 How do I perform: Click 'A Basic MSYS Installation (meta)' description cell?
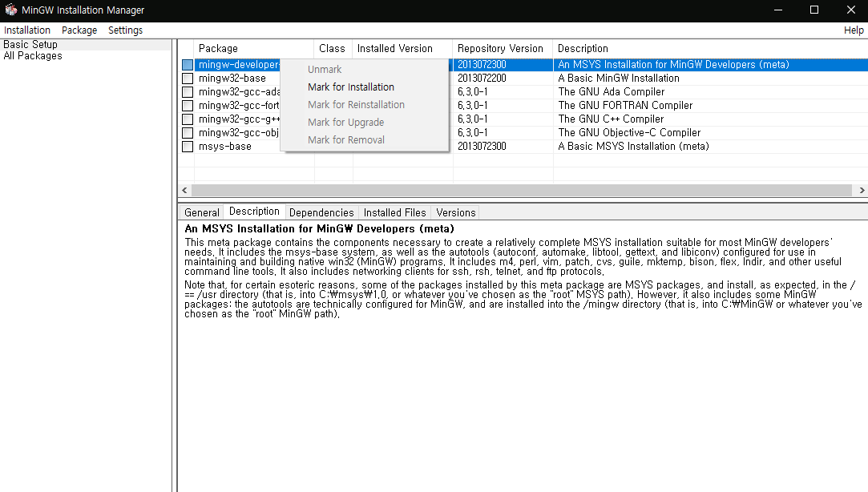[633, 147]
